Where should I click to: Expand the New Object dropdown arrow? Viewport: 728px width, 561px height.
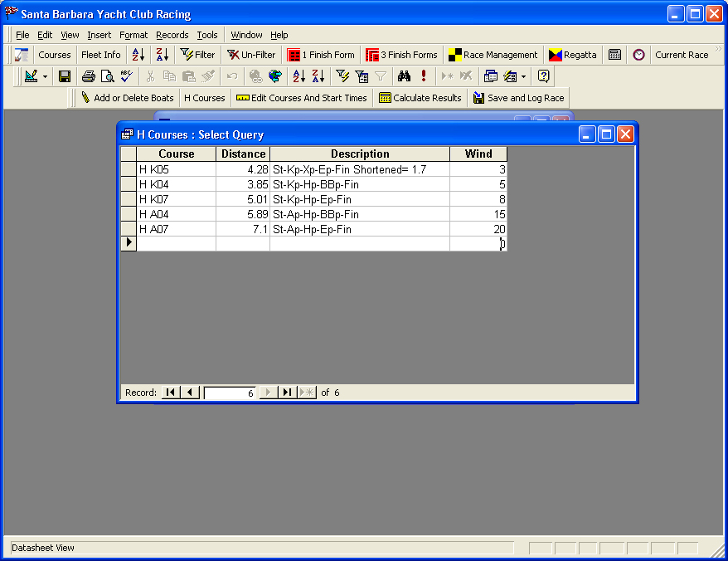pos(524,76)
